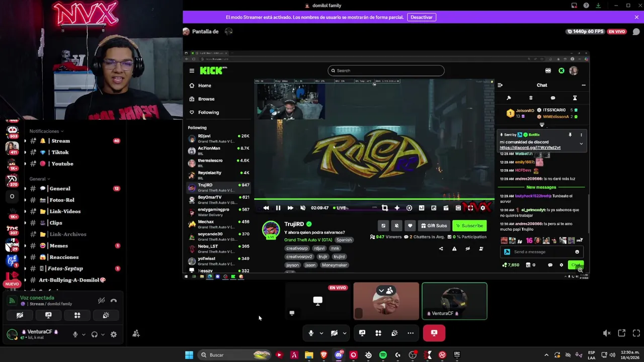Open the Clips channel

coord(73,223)
